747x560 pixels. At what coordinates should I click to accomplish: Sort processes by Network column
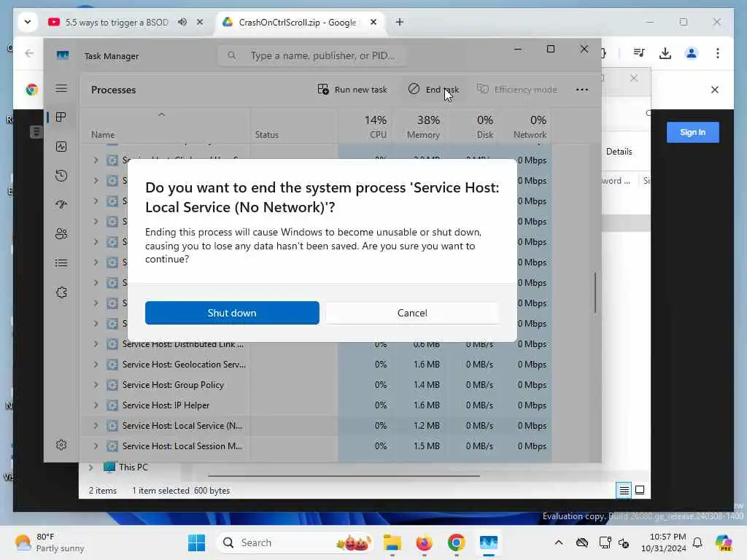525,126
